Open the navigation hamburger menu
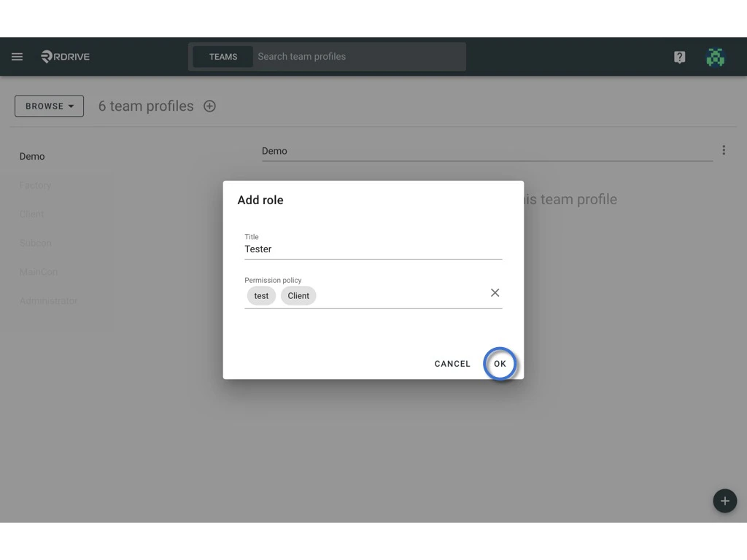 tap(17, 56)
